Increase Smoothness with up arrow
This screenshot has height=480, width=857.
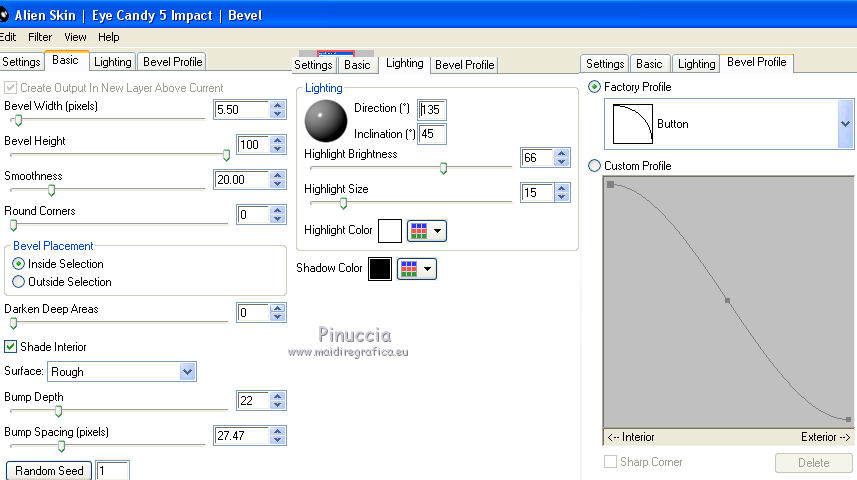(278, 175)
